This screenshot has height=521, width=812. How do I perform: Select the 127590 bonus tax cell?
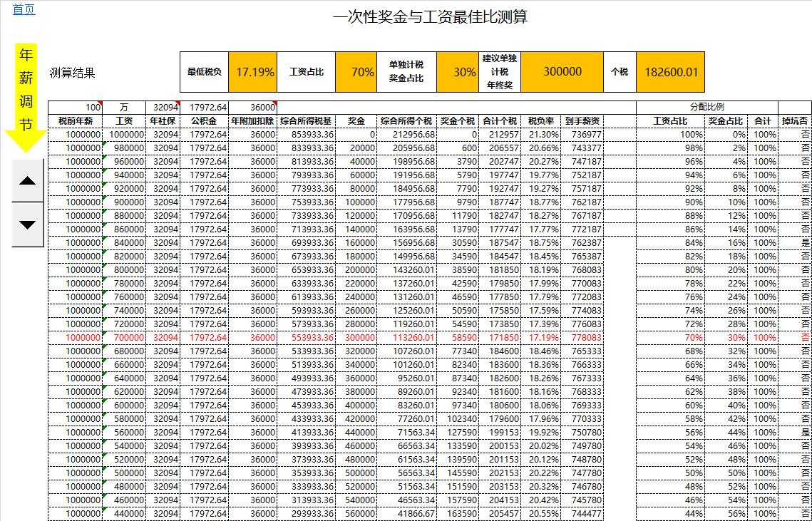458,433
